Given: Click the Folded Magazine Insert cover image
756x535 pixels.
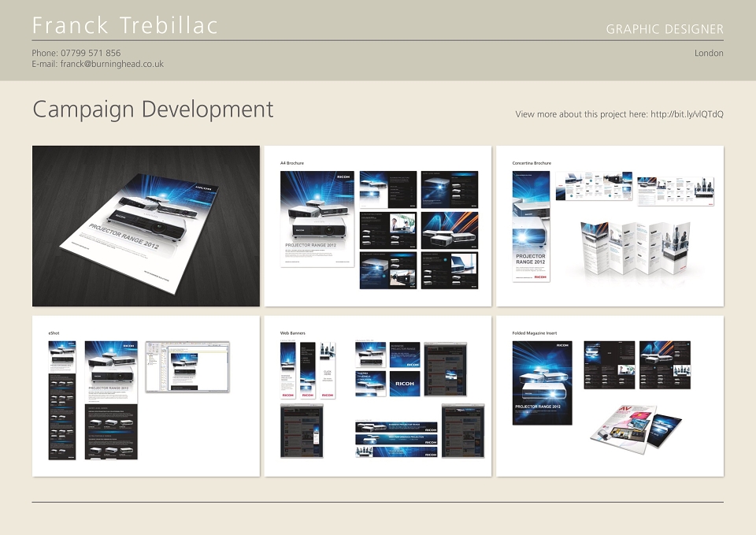Looking at the screenshot, I should [x=543, y=383].
